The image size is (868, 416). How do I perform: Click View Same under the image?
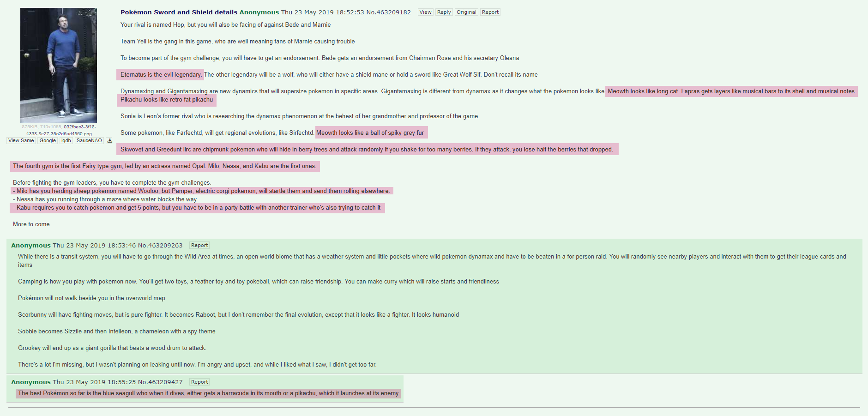(21, 141)
